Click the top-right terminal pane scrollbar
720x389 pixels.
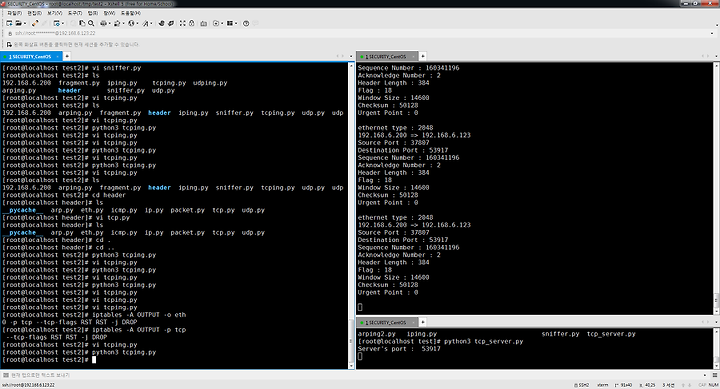(x=716, y=188)
